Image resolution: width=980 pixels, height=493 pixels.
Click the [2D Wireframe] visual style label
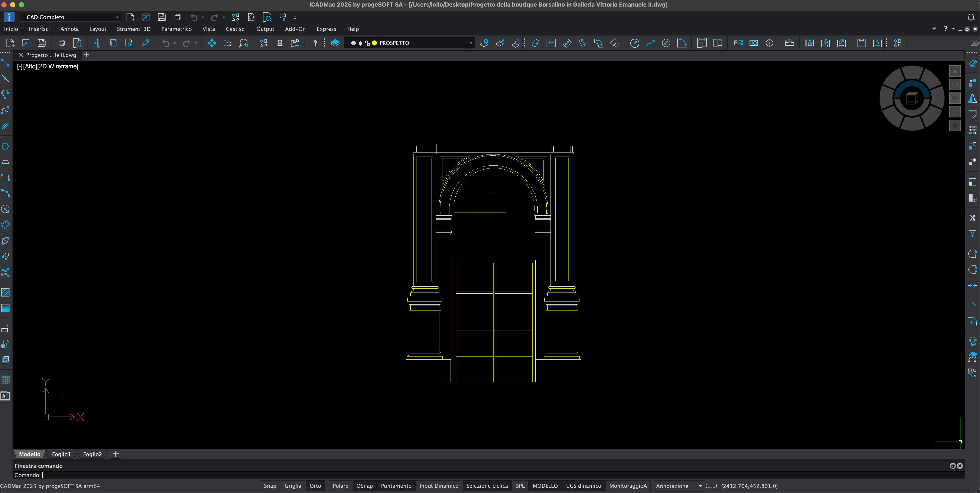(x=58, y=66)
